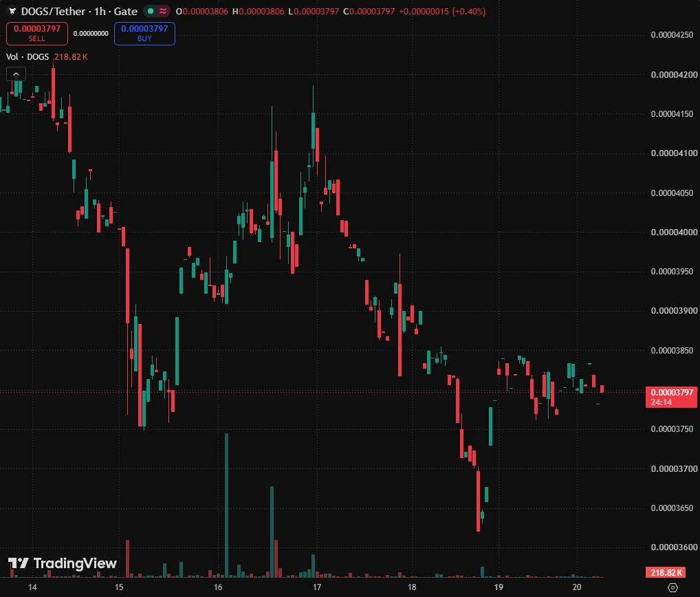
Task: Click date 14 on time axis
Action: [32, 587]
